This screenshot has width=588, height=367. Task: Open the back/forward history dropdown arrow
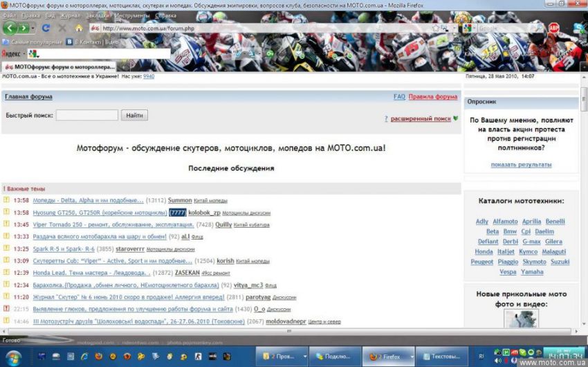tap(35, 28)
